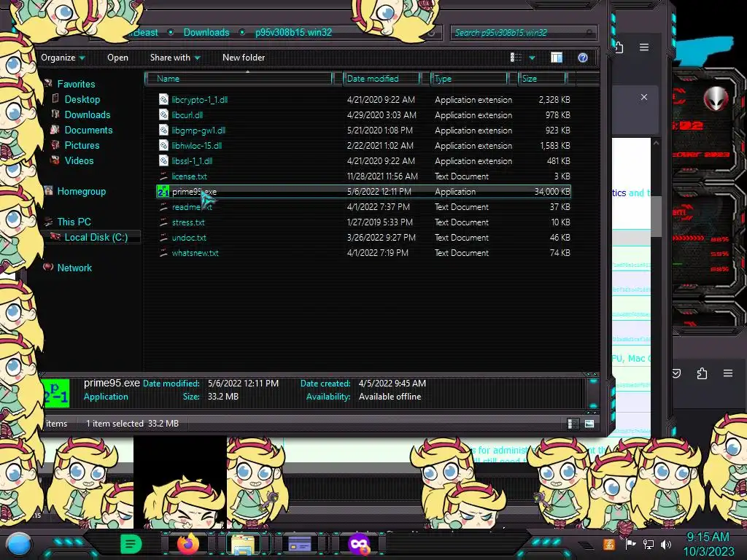Click the undoc.txt file icon

coord(163,237)
